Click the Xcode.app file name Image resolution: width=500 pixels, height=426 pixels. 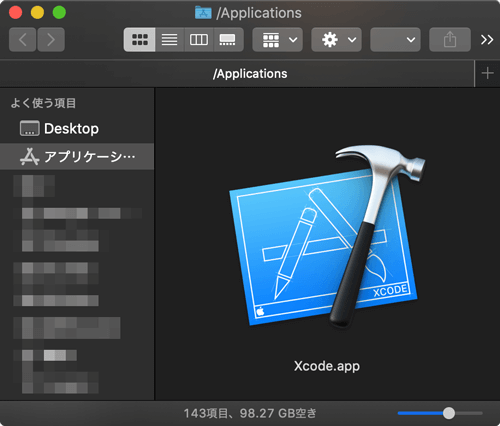tap(327, 366)
